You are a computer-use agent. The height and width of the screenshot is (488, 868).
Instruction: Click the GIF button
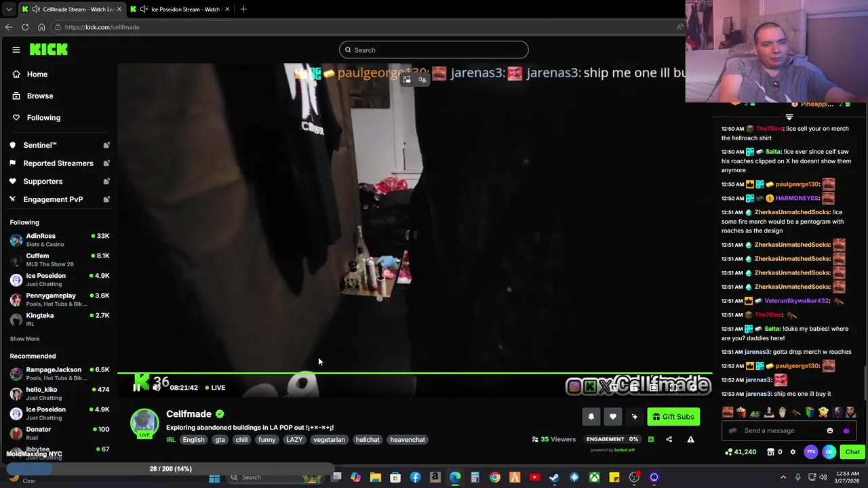tap(829, 452)
